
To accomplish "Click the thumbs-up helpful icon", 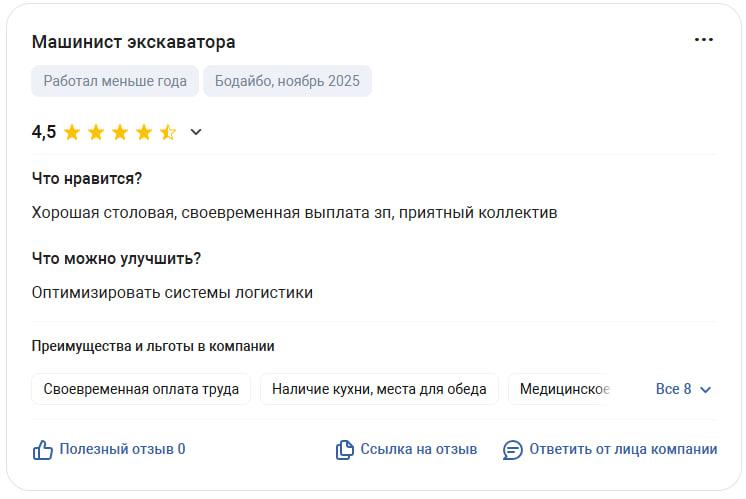I will coord(43,450).
